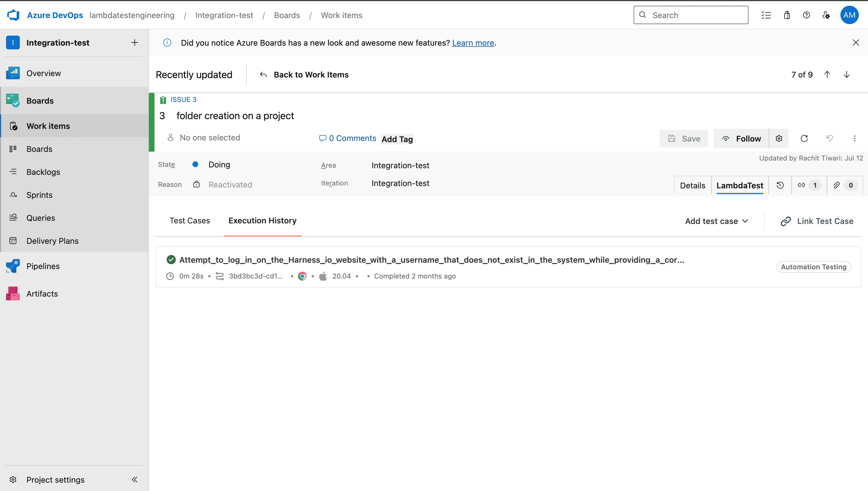Open 0 Comments link
868x491 pixels.
(347, 138)
